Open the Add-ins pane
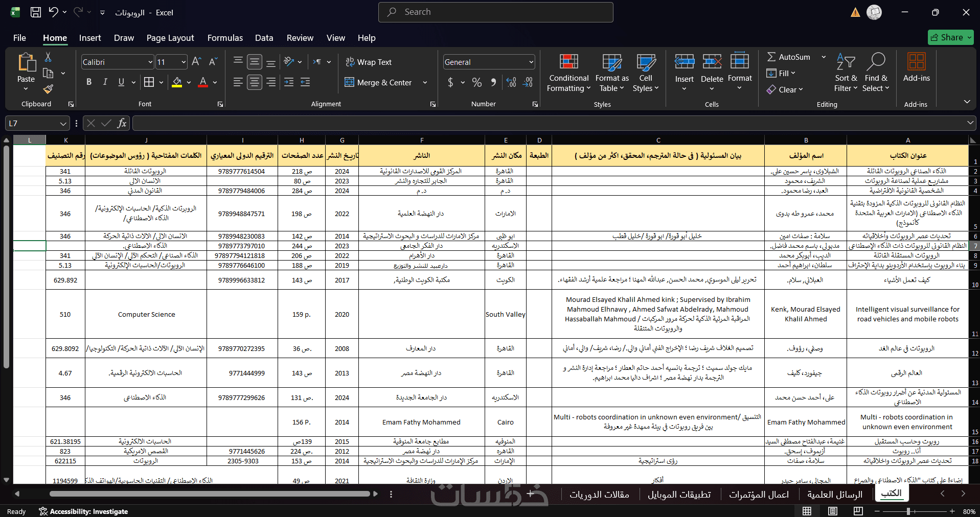Image resolution: width=980 pixels, height=517 pixels. tap(916, 67)
